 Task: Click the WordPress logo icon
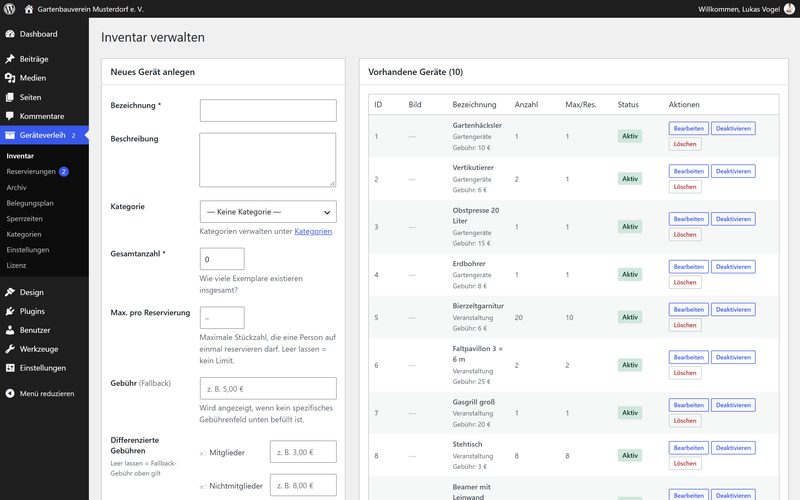[9, 9]
